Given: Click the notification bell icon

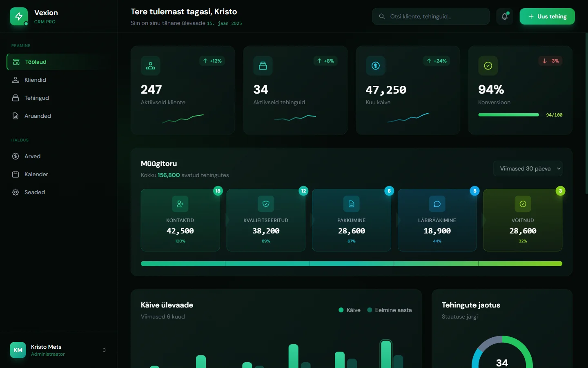Looking at the screenshot, I should pyautogui.click(x=505, y=16).
